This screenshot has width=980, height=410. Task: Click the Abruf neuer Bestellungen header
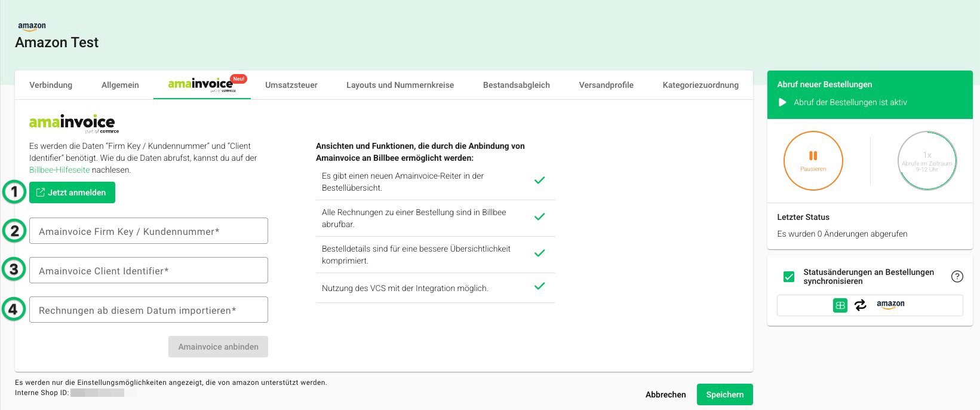(x=825, y=84)
